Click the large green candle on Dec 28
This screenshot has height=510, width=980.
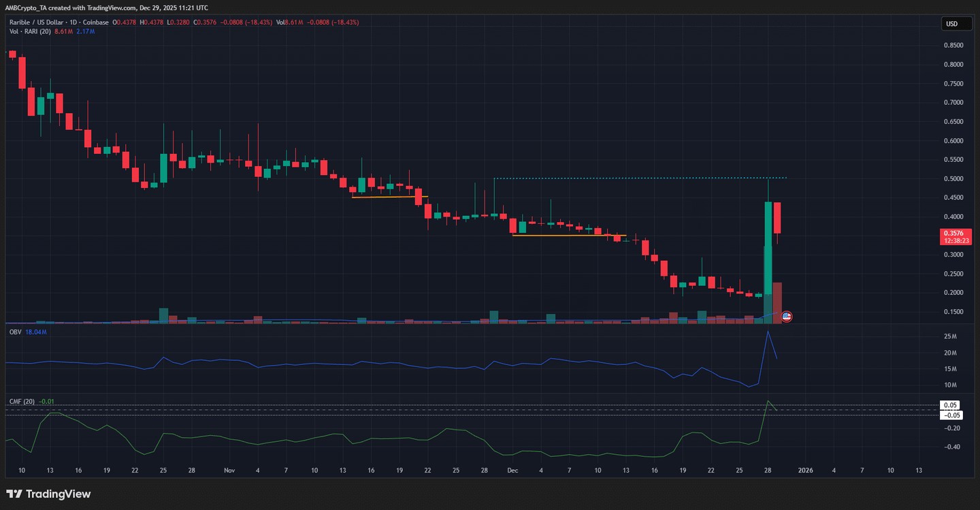[x=768, y=245]
